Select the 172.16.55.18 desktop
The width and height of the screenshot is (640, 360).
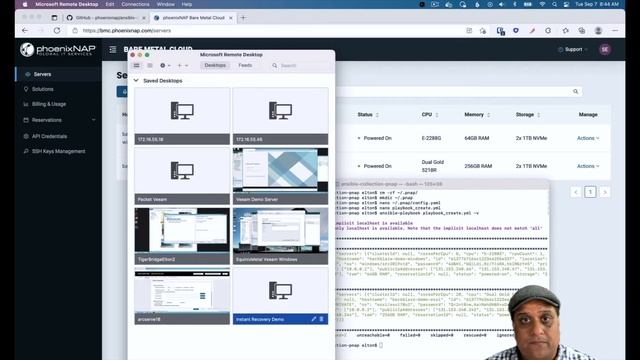pos(182,116)
